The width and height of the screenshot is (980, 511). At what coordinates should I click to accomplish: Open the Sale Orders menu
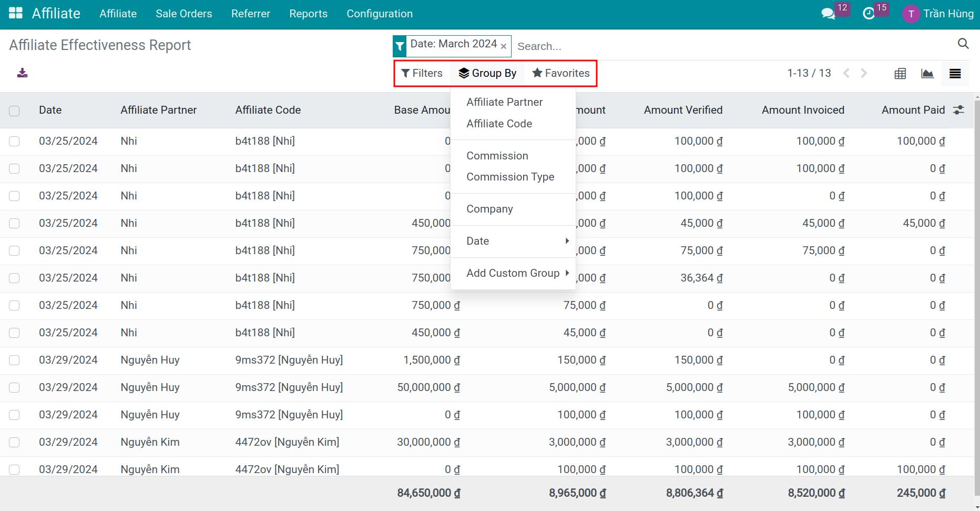184,14
